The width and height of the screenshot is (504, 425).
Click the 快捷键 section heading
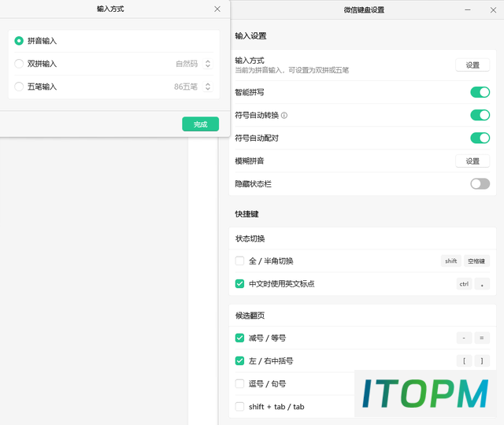pos(246,214)
